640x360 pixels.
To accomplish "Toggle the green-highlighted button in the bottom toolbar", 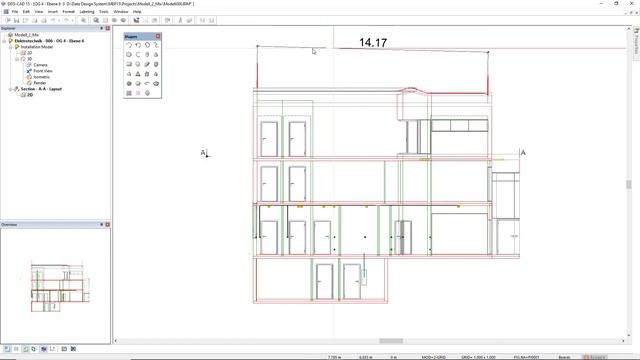I will [x=25, y=349].
